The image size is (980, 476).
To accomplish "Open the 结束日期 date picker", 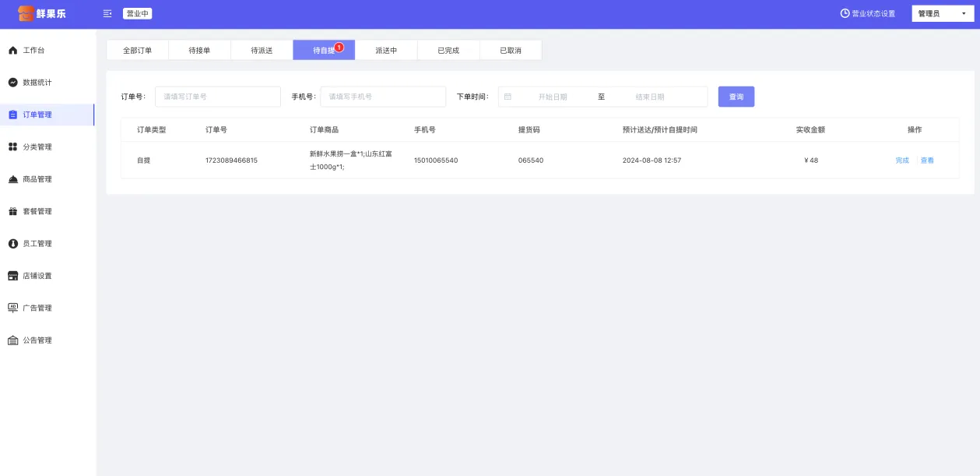I will point(650,97).
